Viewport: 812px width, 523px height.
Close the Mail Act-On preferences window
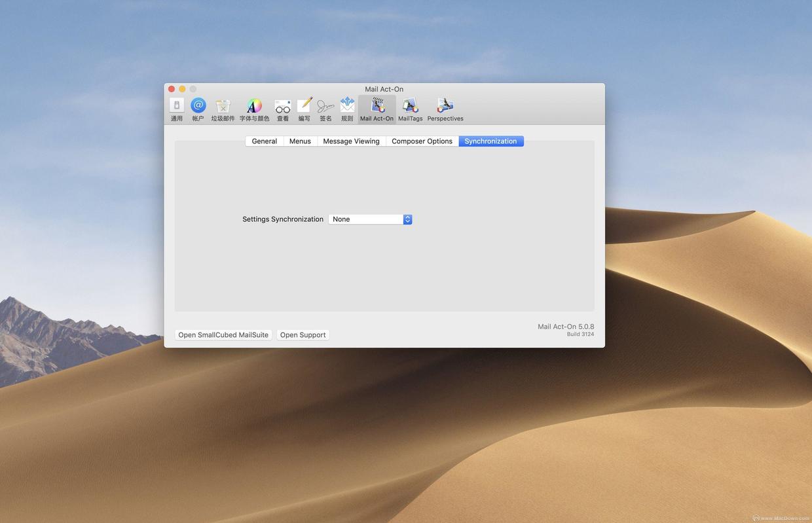(x=172, y=89)
